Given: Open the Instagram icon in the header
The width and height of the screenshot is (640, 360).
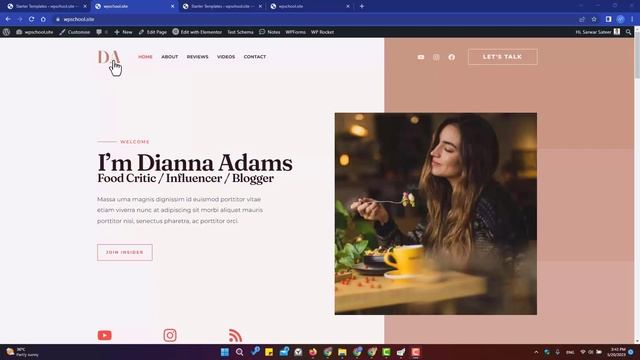Looking at the screenshot, I should click(x=436, y=57).
